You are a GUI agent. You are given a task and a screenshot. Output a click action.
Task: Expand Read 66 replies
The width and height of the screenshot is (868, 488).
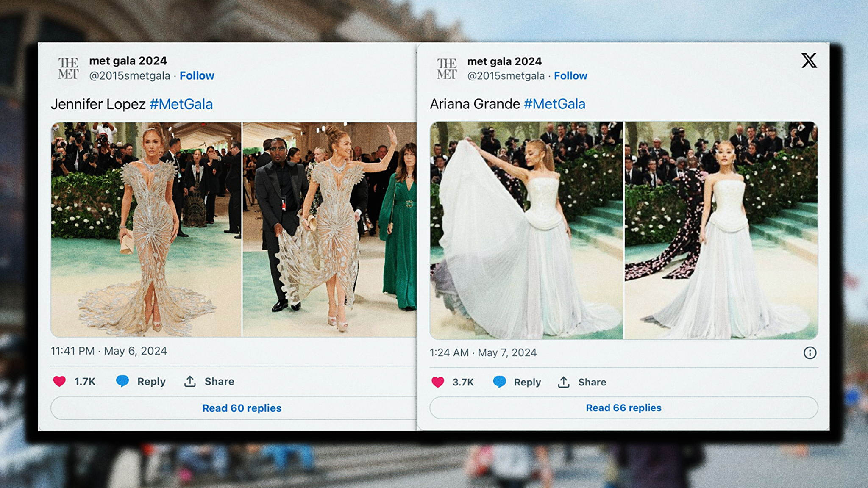[623, 408]
